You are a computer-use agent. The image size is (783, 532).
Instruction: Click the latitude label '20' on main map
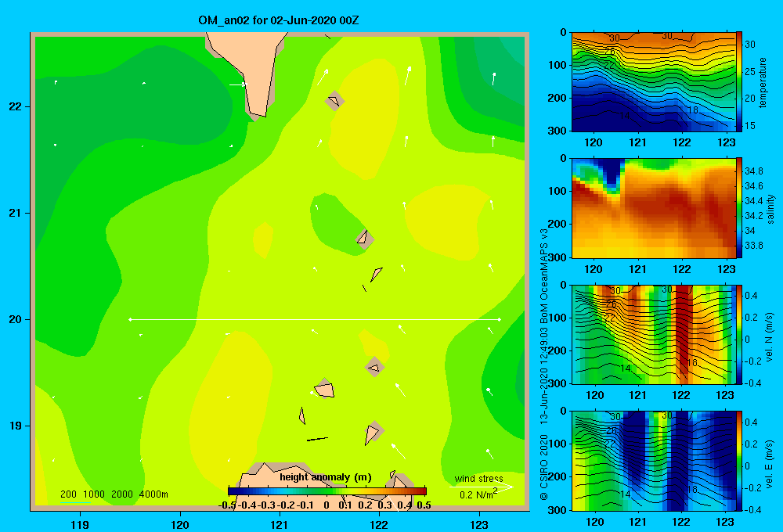click(x=16, y=319)
